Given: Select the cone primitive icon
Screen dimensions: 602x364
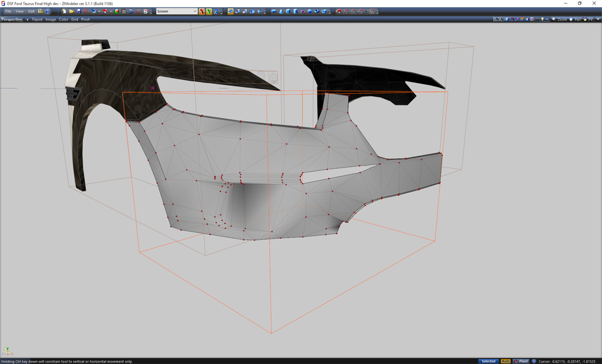Looking at the screenshot, I should (x=280, y=11).
